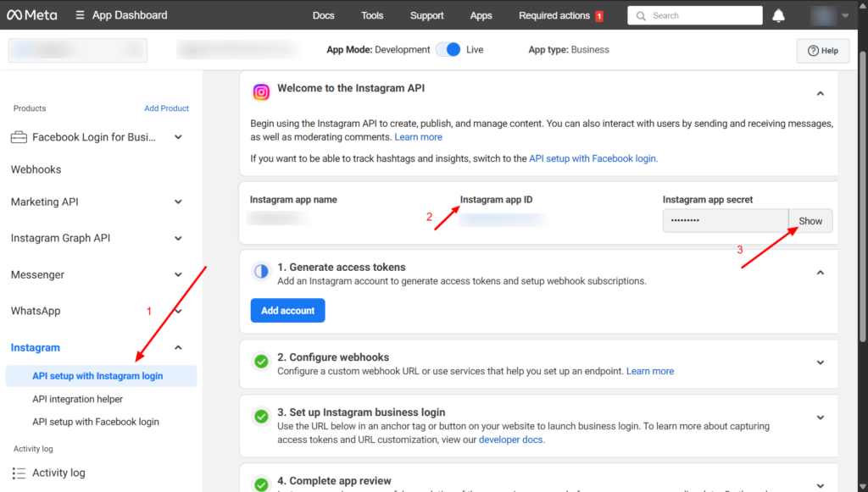Expand Messenger section chevron
Image resolution: width=868 pixels, height=492 pixels.
pyautogui.click(x=178, y=274)
